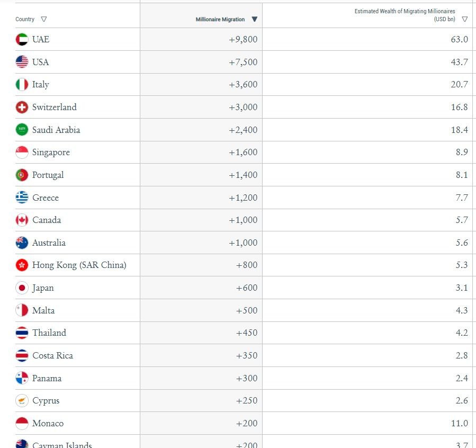This screenshot has width=476, height=448.
Task: Click the Switzerland flag icon
Action: pyautogui.click(x=22, y=107)
